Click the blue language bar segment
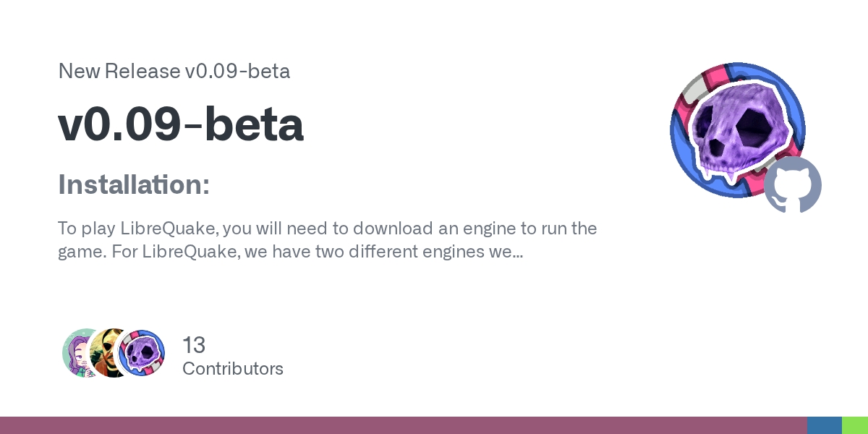Viewport: 868px width, 434px height. point(824,425)
